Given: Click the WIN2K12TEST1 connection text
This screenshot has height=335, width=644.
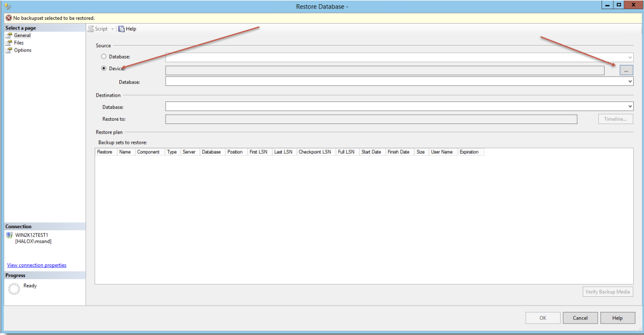Looking at the screenshot, I should pyautogui.click(x=32, y=235).
